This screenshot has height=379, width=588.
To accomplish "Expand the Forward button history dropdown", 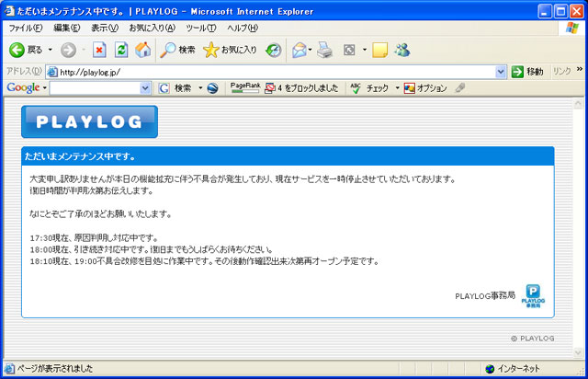I will click(84, 50).
